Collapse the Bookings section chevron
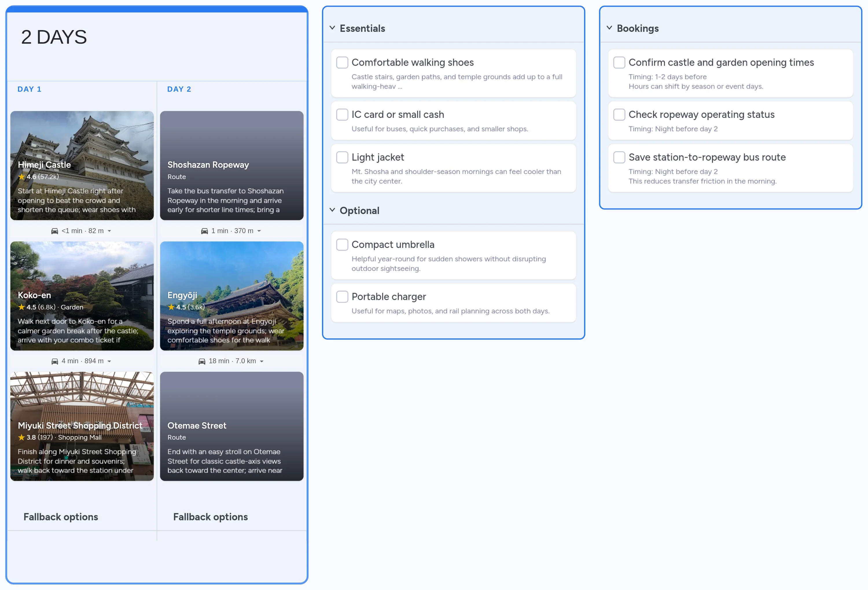 click(x=609, y=28)
